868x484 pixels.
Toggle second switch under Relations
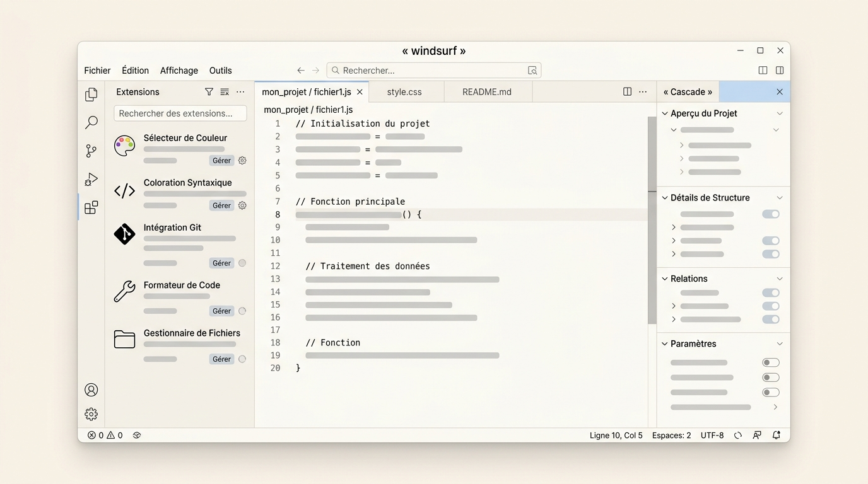[x=771, y=306]
